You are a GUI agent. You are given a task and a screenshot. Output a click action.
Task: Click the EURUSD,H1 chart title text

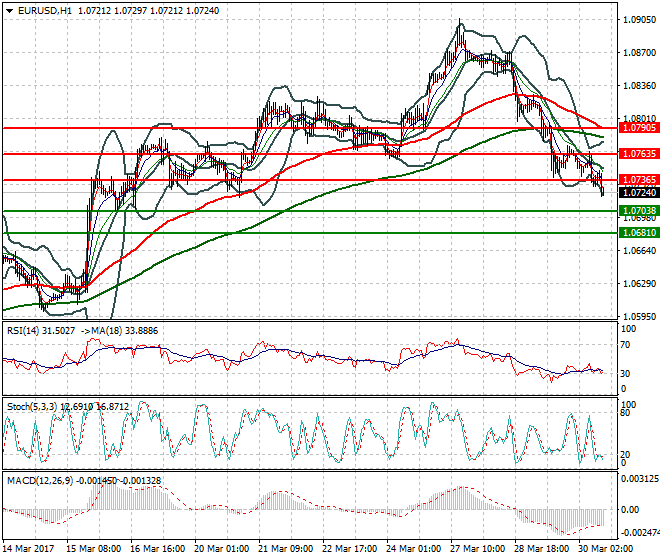(45, 11)
